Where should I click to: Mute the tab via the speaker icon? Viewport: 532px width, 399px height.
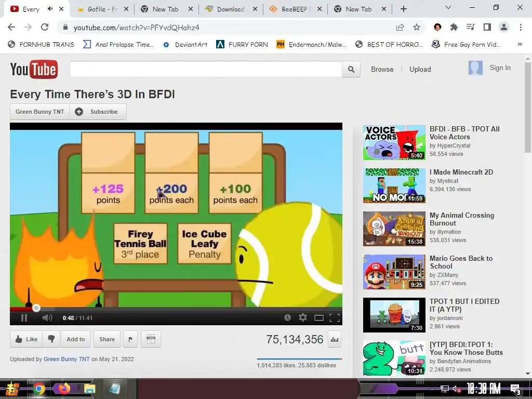click(x=50, y=9)
